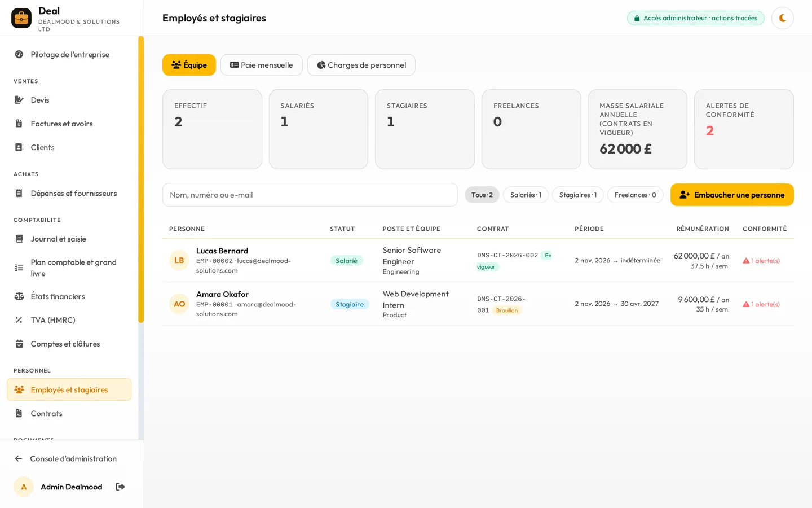
Task: Open Plan comptable et grand livre
Action: 69,268
